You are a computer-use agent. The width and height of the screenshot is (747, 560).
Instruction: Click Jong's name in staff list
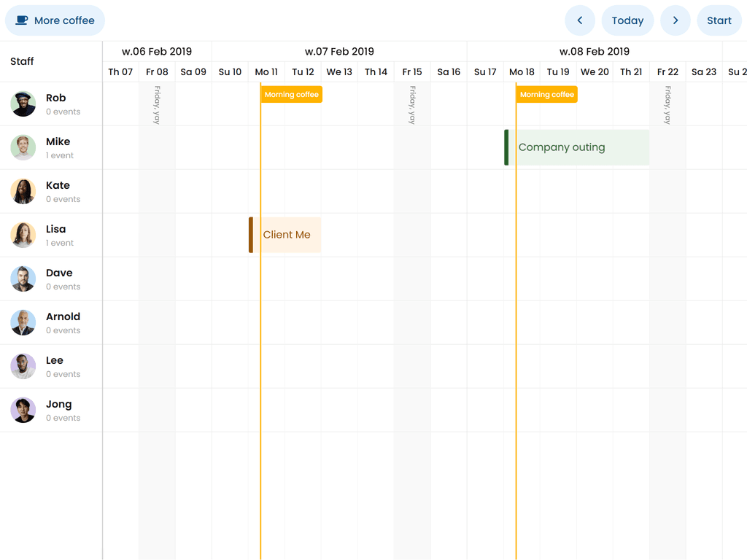59,404
